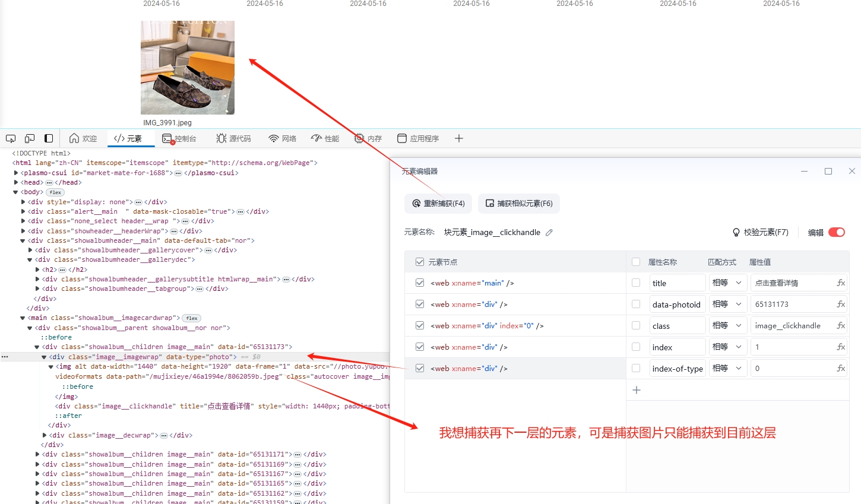Click the 重新捕获(F4) button

[438, 204]
